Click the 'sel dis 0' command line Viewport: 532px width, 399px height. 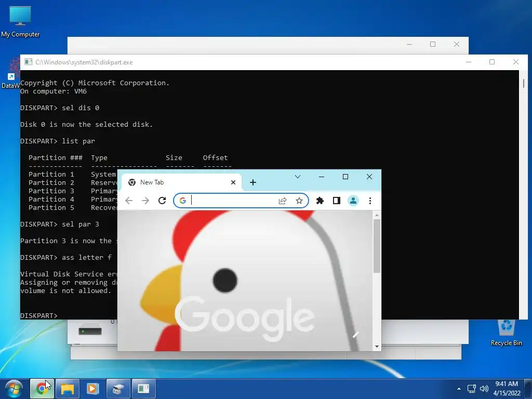click(x=60, y=108)
